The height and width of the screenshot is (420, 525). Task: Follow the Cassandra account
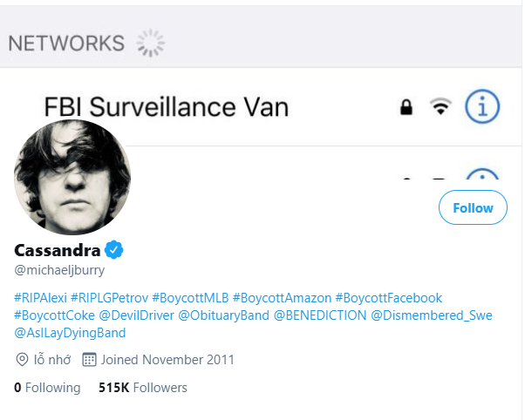(473, 207)
